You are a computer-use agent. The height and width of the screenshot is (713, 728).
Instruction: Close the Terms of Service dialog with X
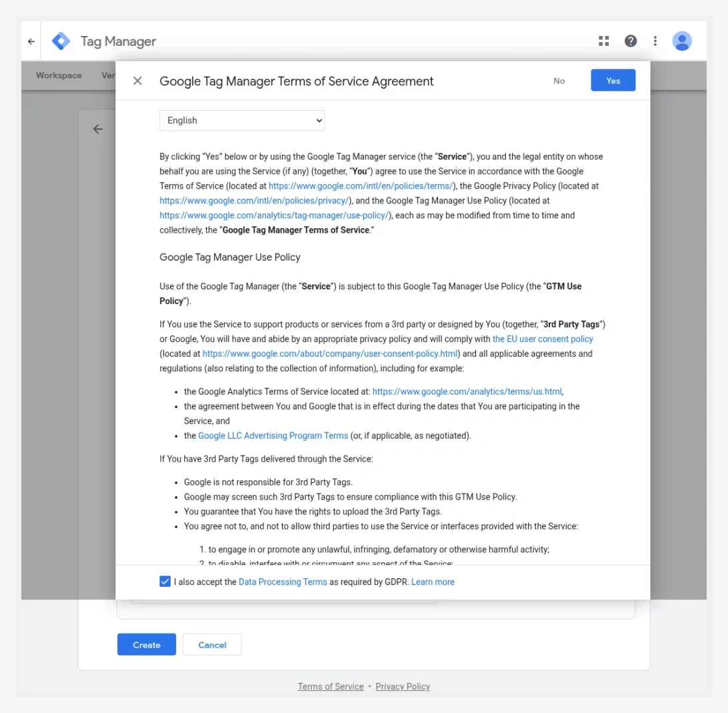click(137, 81)
